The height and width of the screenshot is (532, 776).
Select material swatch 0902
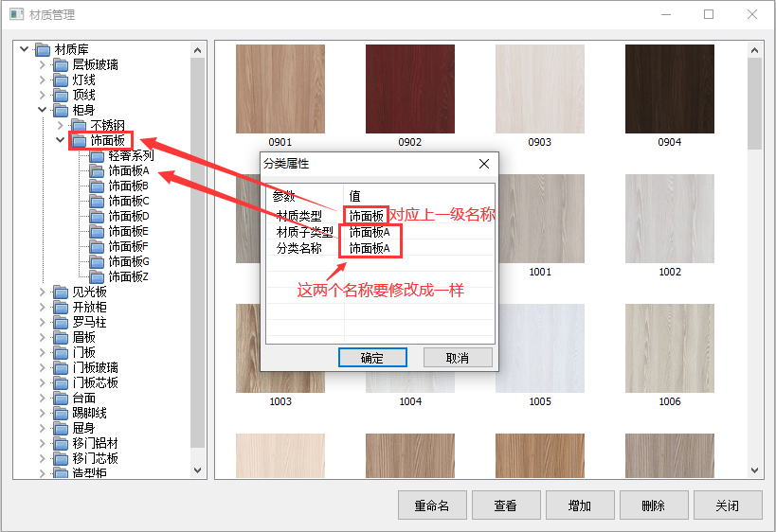pyautogui.click(x=409, y=89)
